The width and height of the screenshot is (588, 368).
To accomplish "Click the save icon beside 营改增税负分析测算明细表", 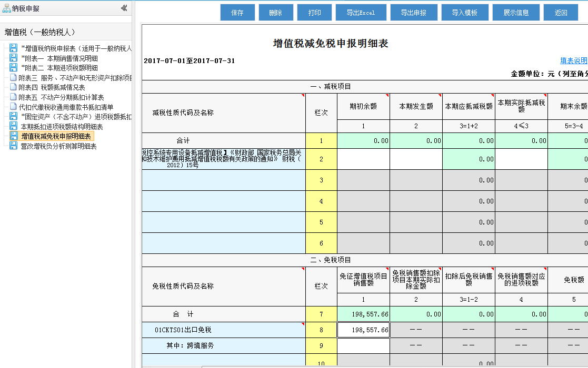I will pos(14,146).
